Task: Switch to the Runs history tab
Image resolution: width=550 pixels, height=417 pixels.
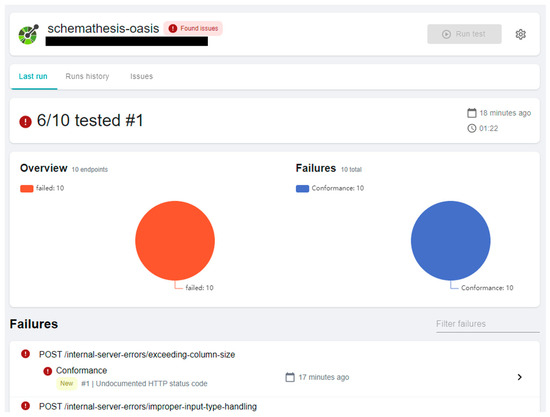Action: click(87, 76)
